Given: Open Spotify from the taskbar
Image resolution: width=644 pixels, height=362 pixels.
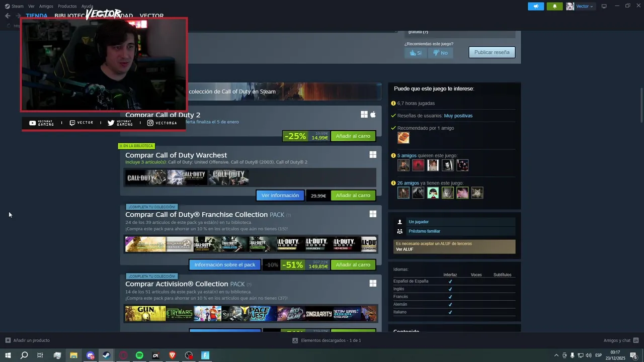Looking at the screenshot, I should pyautogui.click(x=139, y=355).
